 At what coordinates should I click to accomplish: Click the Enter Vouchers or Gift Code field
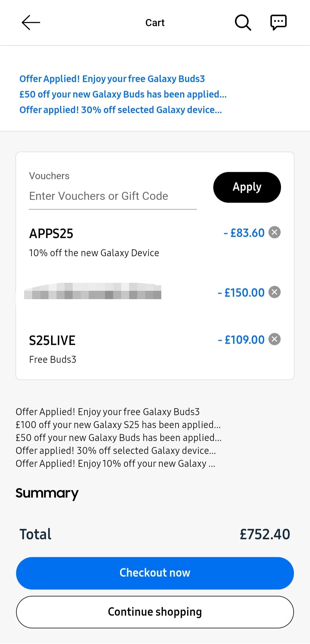click(x=113, y=196)
